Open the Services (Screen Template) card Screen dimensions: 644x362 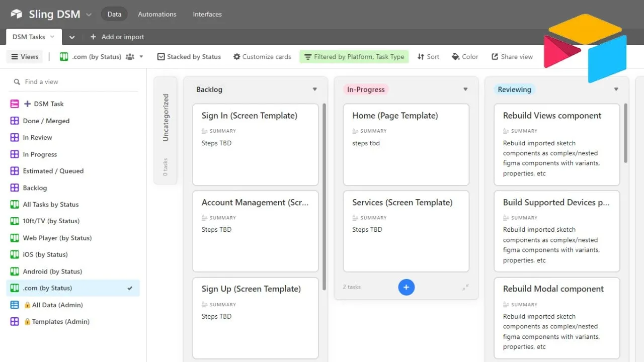point(406,231)
